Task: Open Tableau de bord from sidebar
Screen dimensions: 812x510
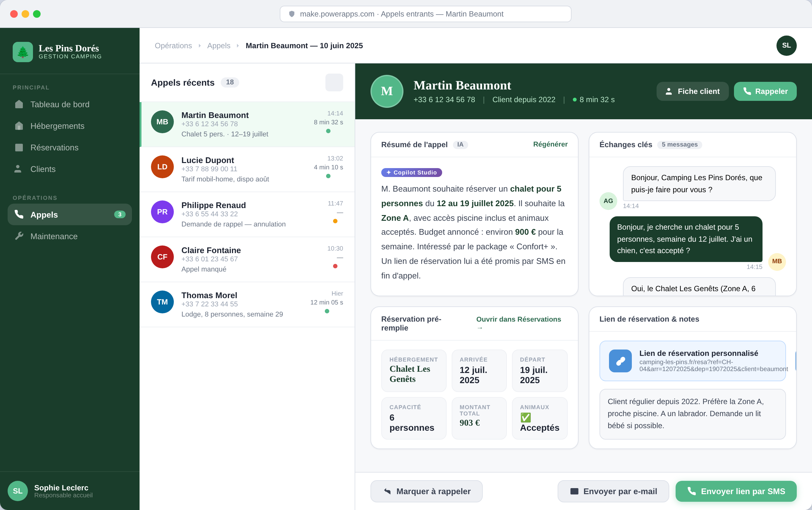Action: click(60, 104)
